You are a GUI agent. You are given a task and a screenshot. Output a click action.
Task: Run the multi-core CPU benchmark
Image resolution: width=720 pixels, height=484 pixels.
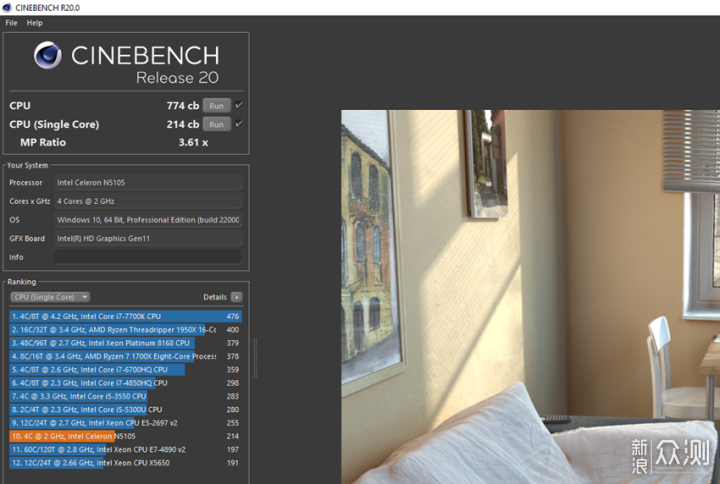coord(216,106)
